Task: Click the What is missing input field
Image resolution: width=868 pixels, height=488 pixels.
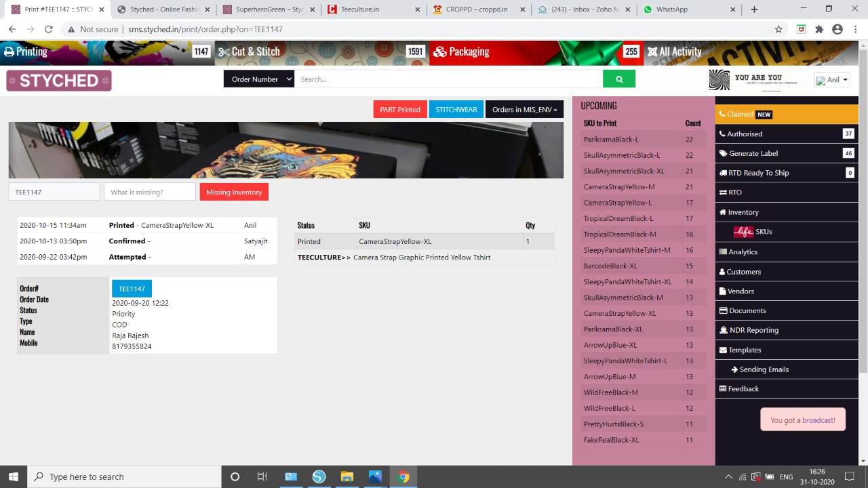Action: pos(149,192)
